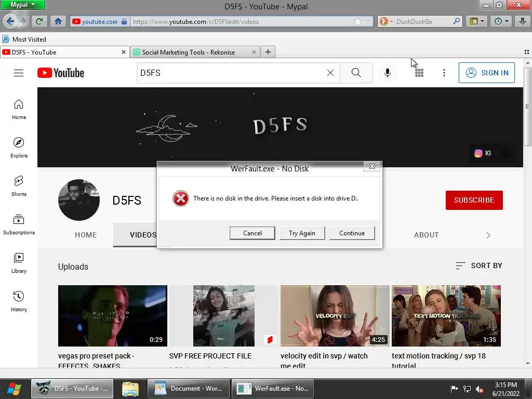Viewport: 532px width, 399px height.
Task: Click the network tray icon
Action: coord(467,389)
